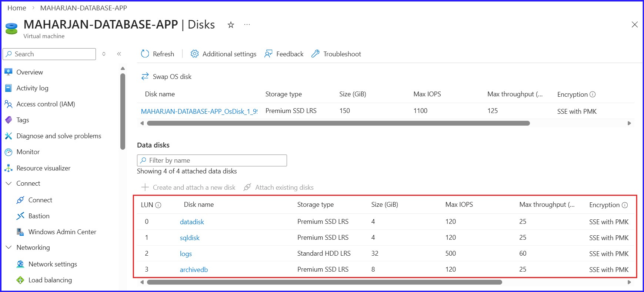This screenshot has width=644, height=292.
Task: Click the Filter by name field
Action: (212, 160)
